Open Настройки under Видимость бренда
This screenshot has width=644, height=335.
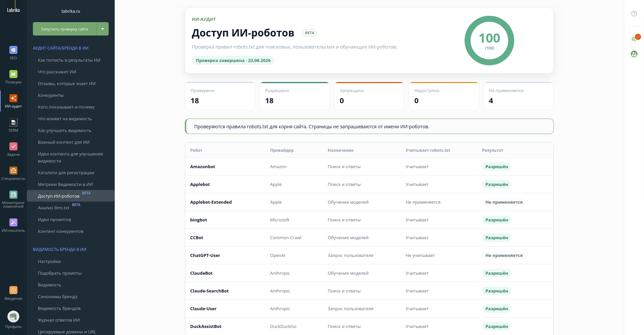[x=49, y=262]
